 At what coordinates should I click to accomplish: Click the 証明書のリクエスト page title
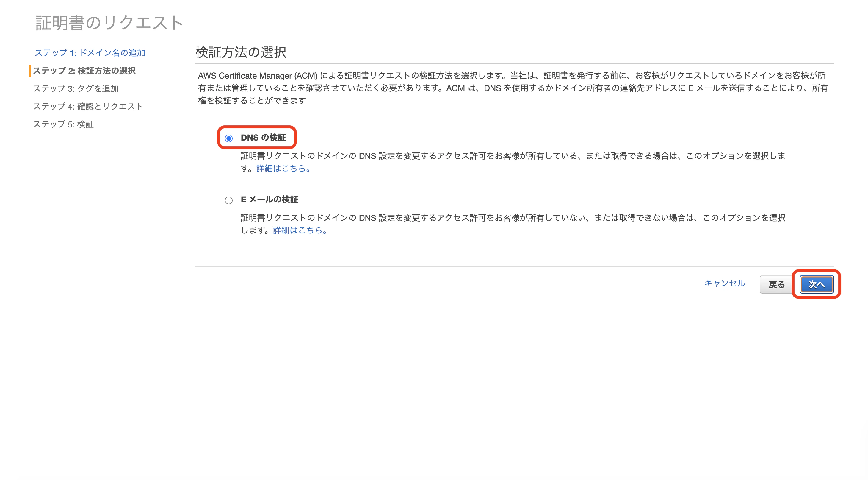coord(109,23)
